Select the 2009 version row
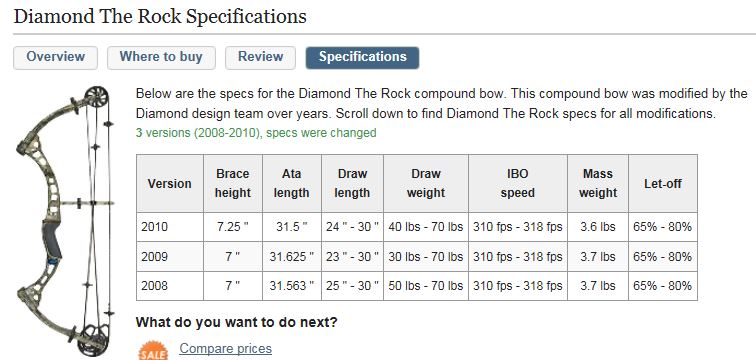The image size is (756, 360). [417, 256]
